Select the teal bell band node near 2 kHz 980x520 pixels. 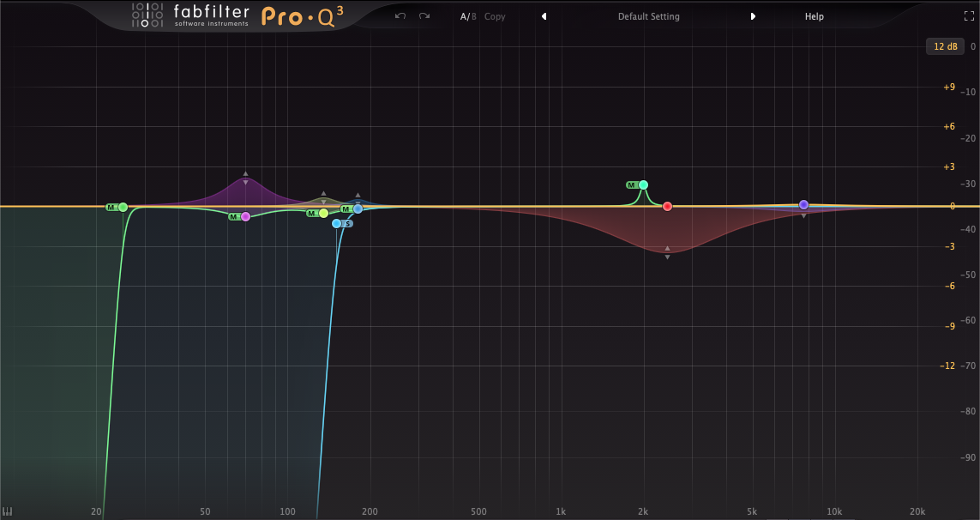pos(644,184)
